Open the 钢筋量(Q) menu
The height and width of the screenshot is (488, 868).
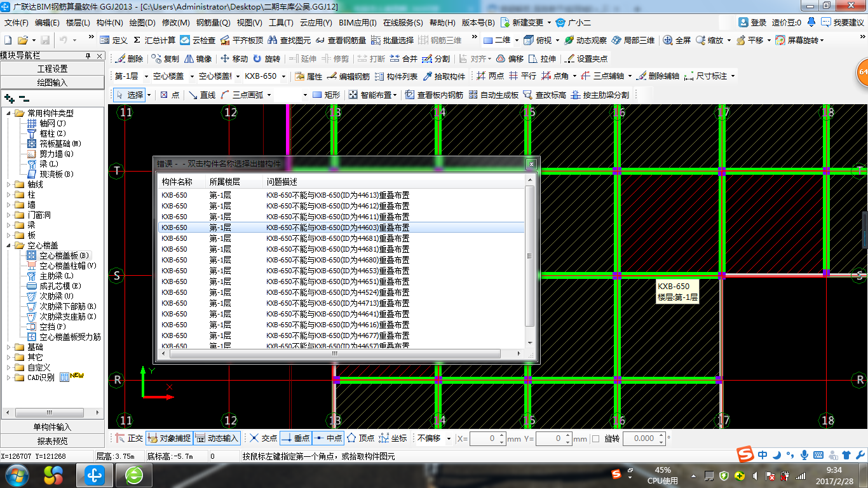point(213,22)
